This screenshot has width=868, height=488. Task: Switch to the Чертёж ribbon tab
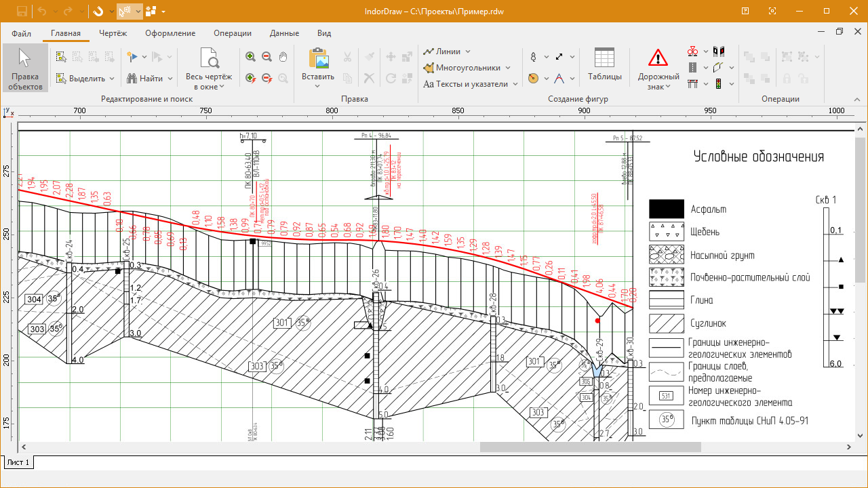click(x=113, y=33)
